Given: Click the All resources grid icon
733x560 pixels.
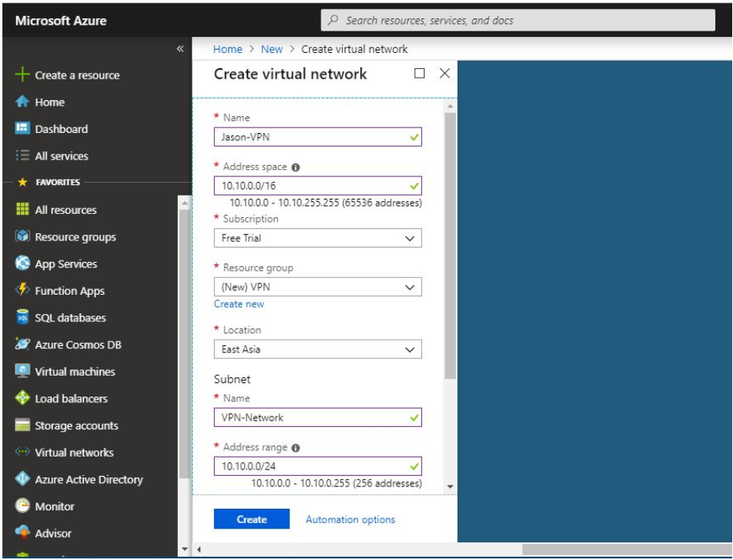Looking at the screenshot, I should pos(22,209).
